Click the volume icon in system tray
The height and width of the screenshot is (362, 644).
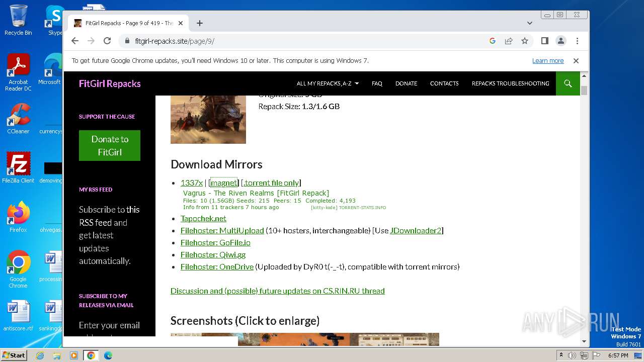572,355
